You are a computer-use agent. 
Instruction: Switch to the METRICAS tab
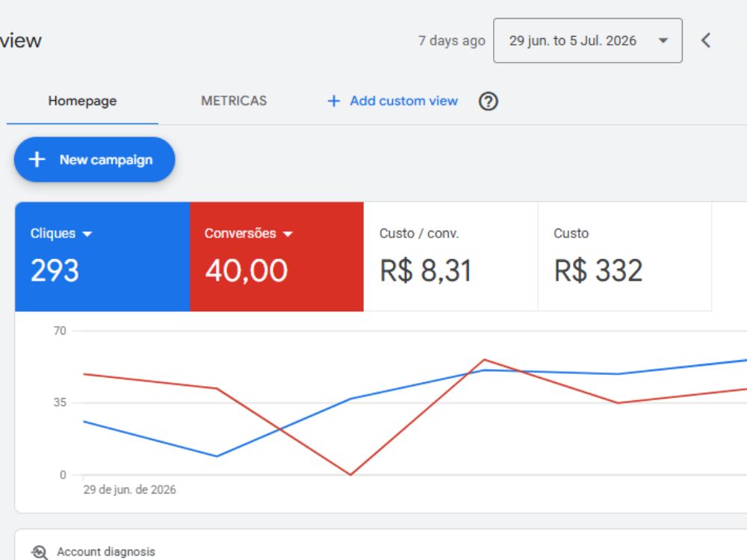(234, 101)
